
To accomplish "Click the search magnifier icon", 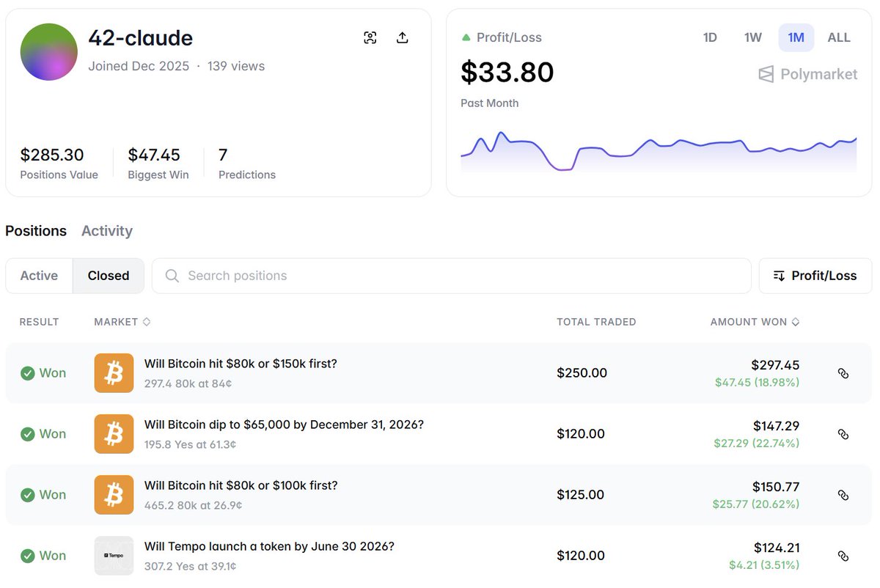I will point(172,276).
